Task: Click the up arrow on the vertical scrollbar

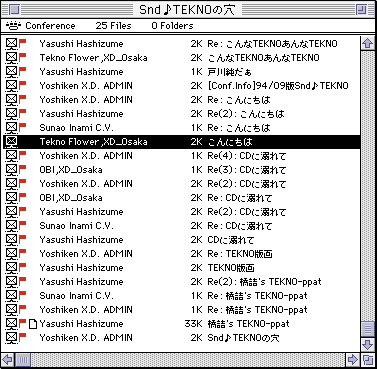Action: tap(368, 43)
